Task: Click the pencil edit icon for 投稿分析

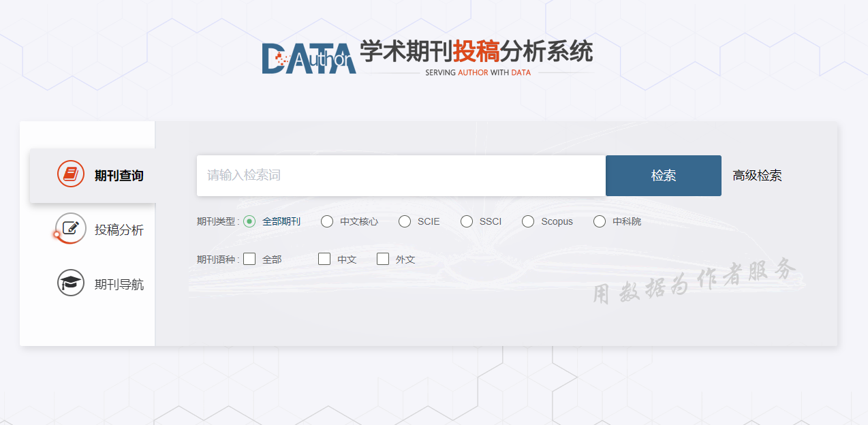Action: click(x=71, y=227)
